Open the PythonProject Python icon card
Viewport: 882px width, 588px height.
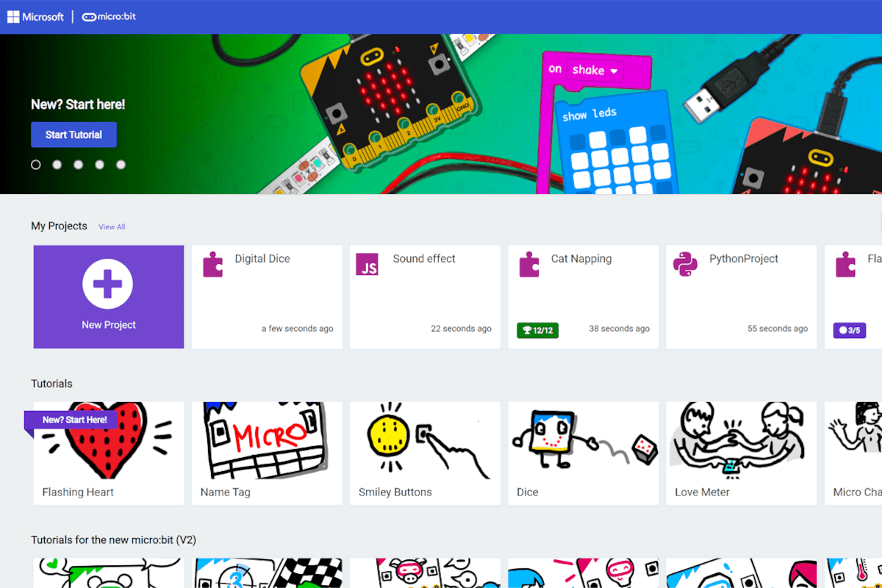tap(741, 297)
